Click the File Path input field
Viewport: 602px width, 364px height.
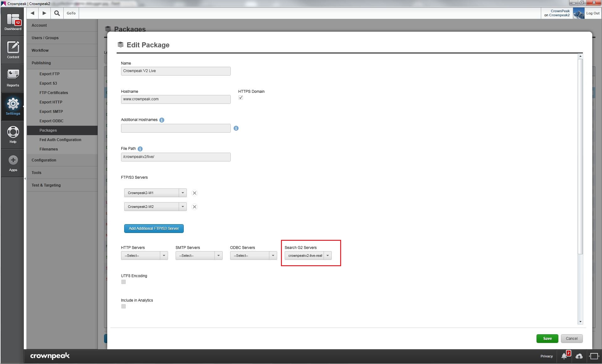click(176, 157)
